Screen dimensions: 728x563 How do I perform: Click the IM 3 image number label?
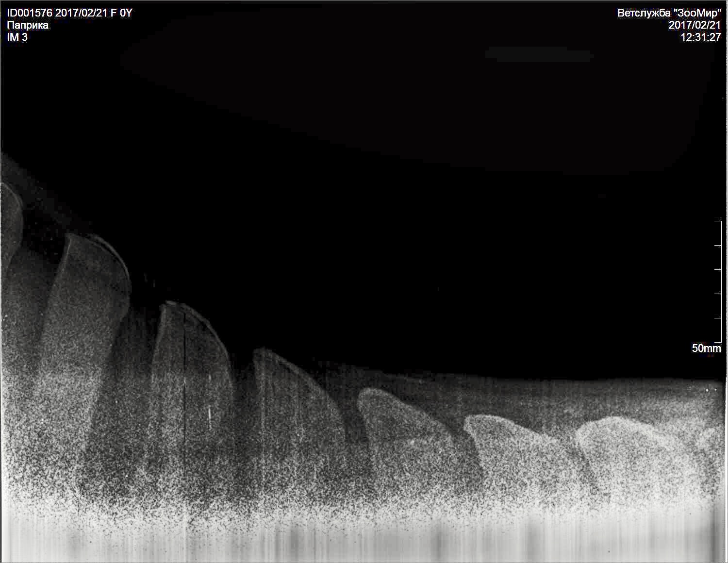pos(17,37)
